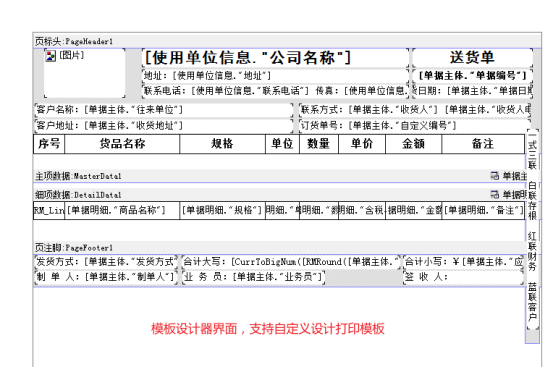554x368 pixels.
Task: Click the DetailData1 dataset icon
Action: coord(495,194)
